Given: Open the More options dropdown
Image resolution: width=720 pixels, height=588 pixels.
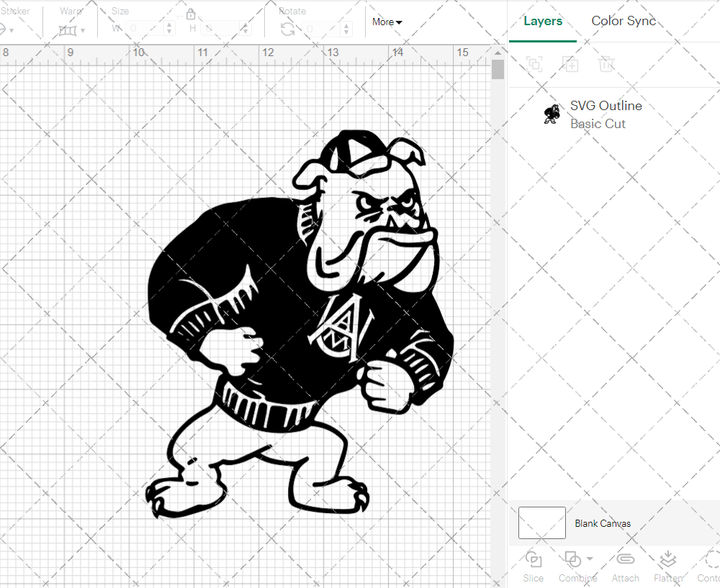Looking at the screenshot, I should [x=387, y=22].
